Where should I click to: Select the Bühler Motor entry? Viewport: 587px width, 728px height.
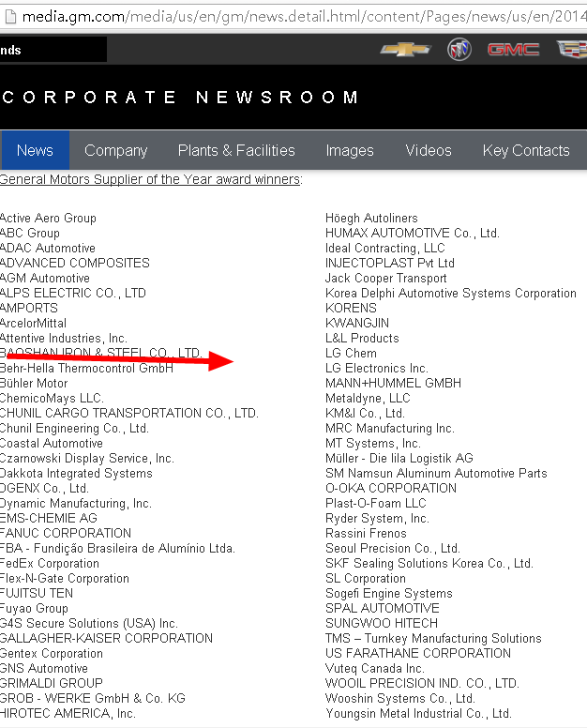34,383
